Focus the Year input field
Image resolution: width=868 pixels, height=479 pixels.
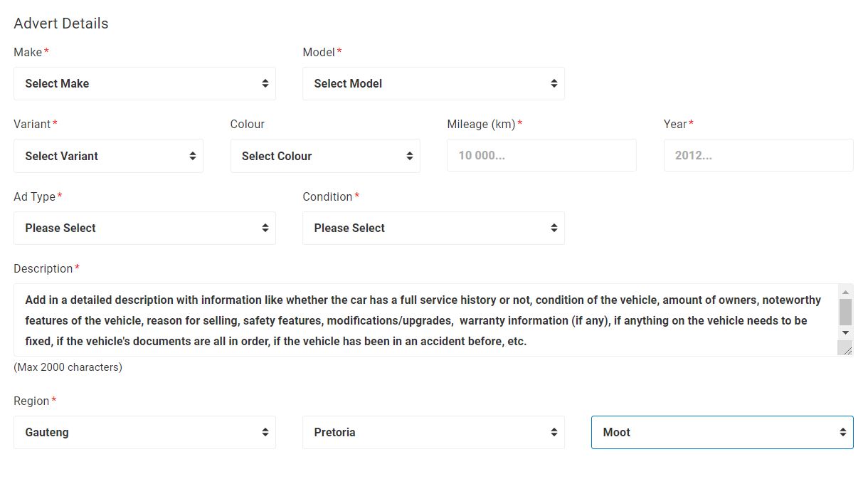click(x=758, y=155)
